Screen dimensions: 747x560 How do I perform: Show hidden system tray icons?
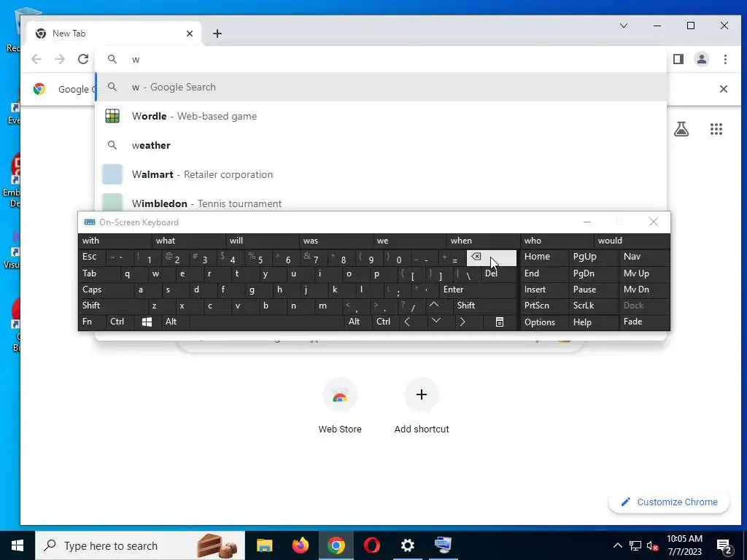click(617, 545)
